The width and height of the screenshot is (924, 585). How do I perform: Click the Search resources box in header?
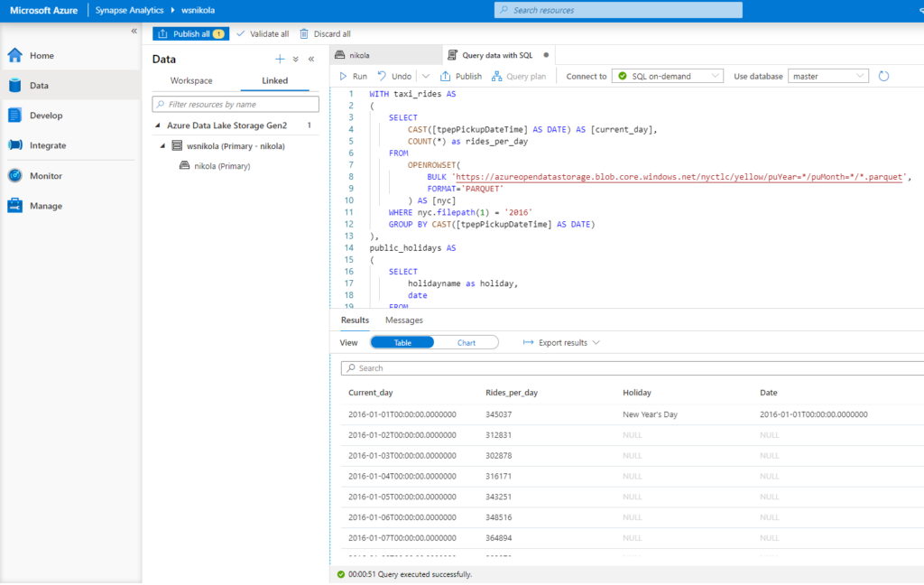(x=618, y=10)
